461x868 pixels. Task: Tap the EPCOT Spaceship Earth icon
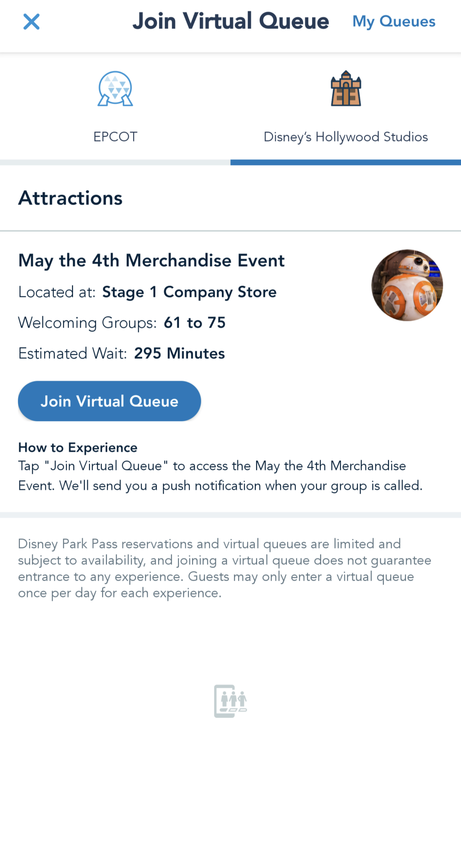[115, 89]
